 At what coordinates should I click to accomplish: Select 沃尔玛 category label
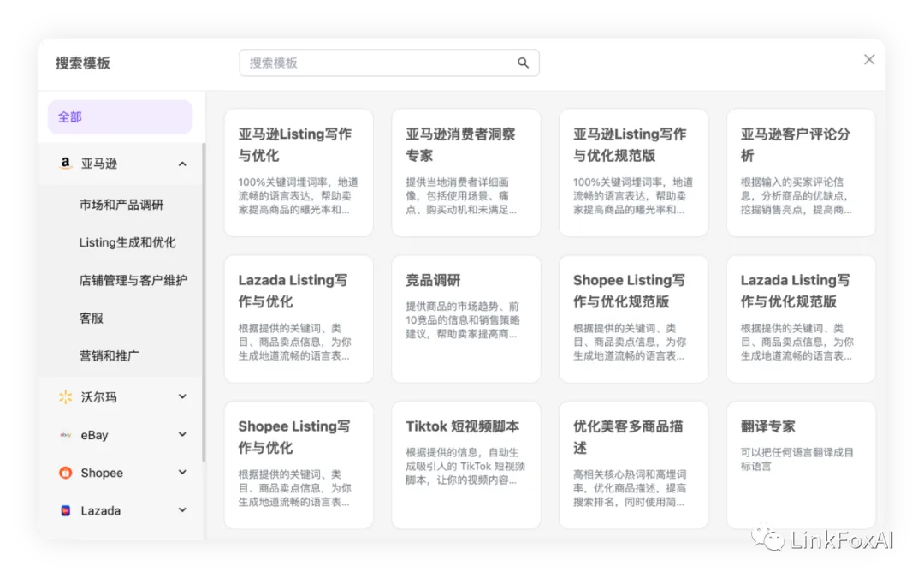point(99,397)
